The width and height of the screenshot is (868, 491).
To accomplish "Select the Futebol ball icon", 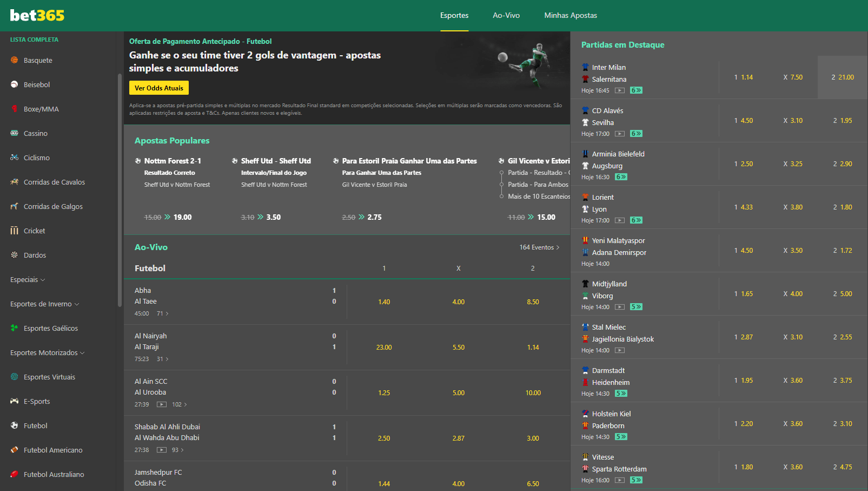I will (15, 425).
